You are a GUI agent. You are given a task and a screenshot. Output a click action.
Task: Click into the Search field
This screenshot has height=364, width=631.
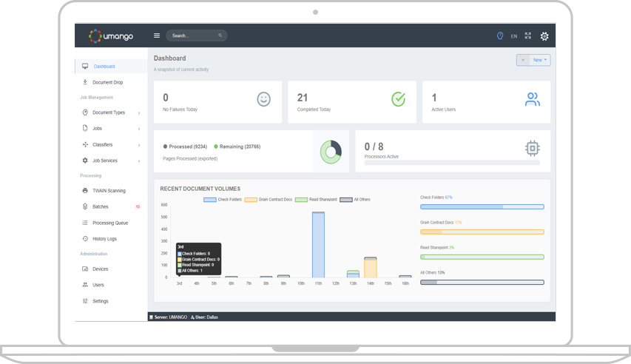point(194,36)
